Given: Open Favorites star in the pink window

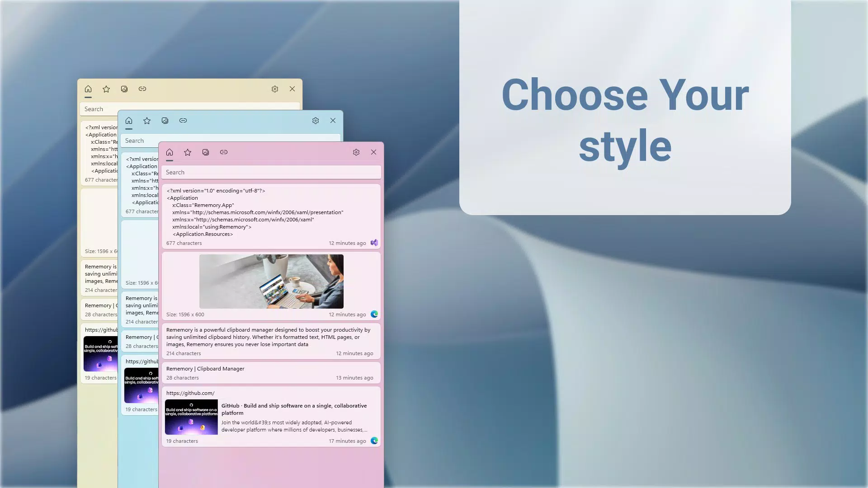Looking at the screenshot, I should [x=188, y=152].
